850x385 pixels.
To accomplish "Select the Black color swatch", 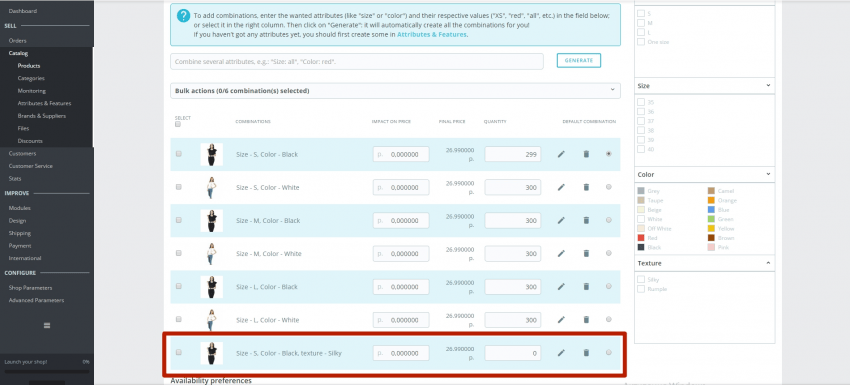I will (641, 247).
